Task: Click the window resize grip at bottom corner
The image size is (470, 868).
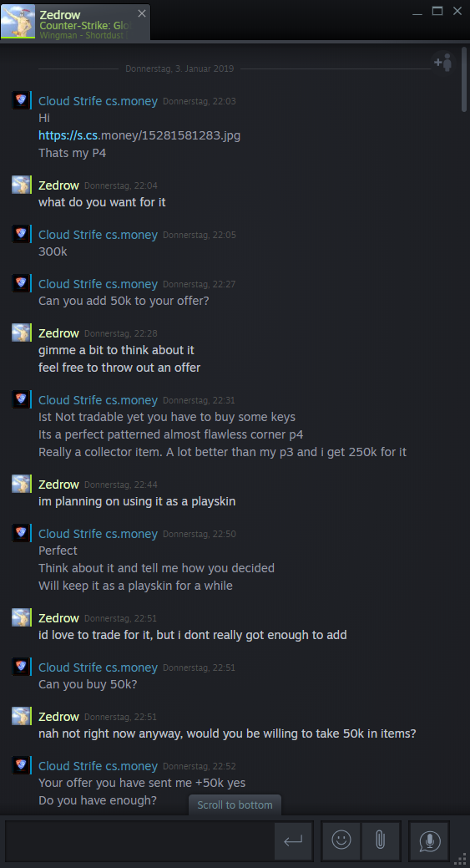Action: (461, 859)
